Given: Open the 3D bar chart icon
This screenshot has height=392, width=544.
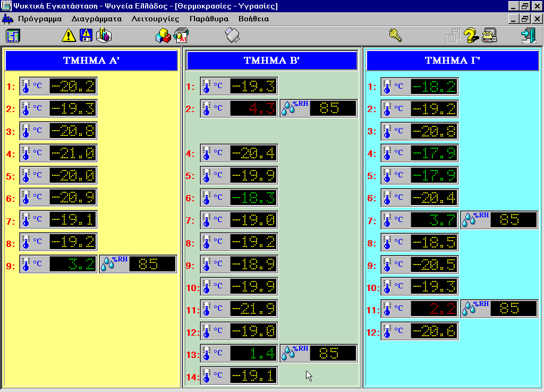Looking at the screenshot, I should (x=104, y=36).
